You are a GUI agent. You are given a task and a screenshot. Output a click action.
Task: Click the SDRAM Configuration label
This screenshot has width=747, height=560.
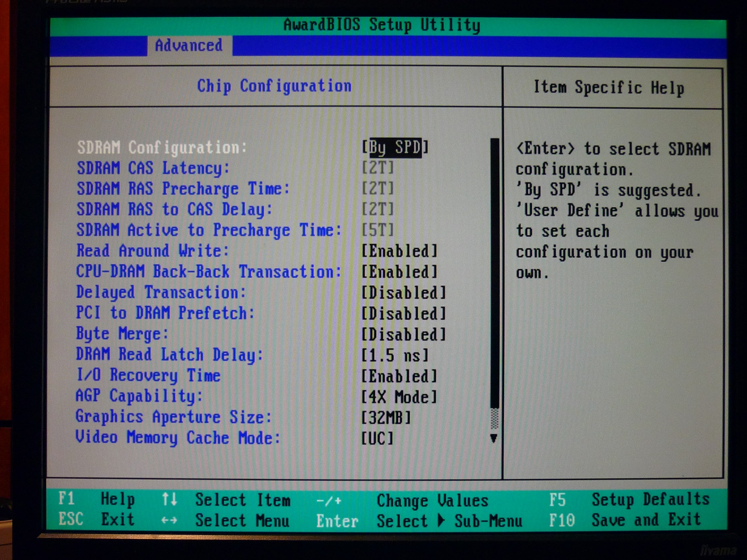click(162, 147)
